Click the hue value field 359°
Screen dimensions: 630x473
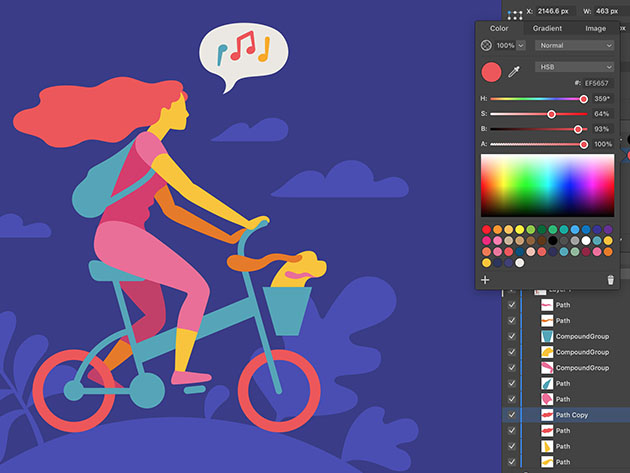pos(602,98)
